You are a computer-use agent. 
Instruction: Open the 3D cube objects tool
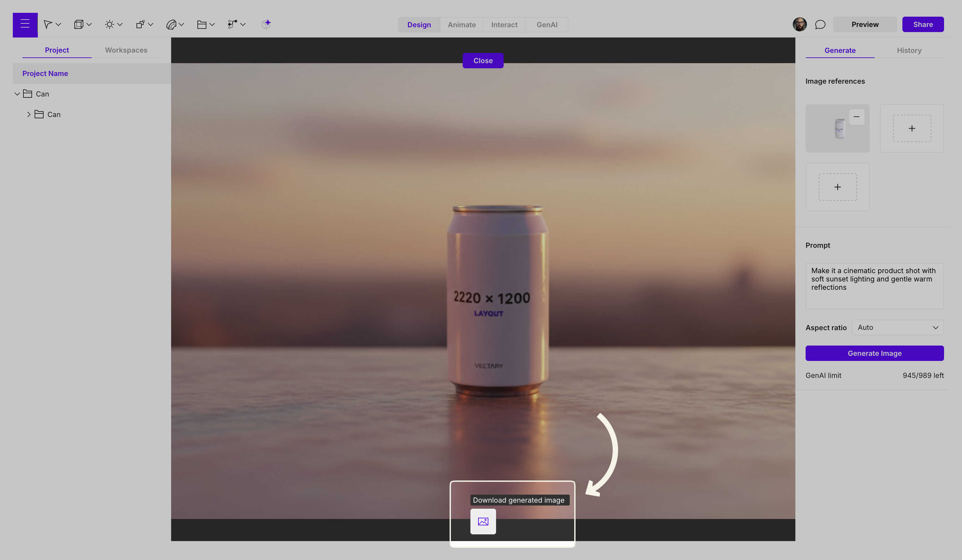pyautogui.click(x=79, y=24)
